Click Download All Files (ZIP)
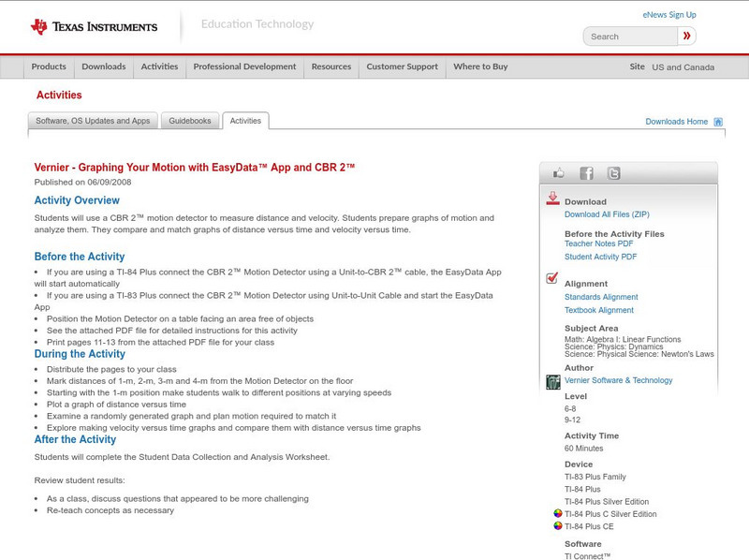Image resolution: width=749 pixels, height=560 pixels. coord(607,214)
